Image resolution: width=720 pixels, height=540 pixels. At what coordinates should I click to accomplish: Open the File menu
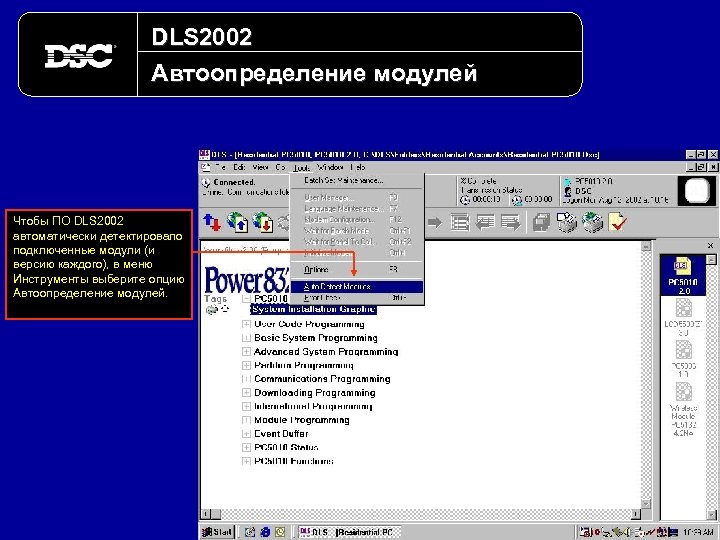coord(220,168)
